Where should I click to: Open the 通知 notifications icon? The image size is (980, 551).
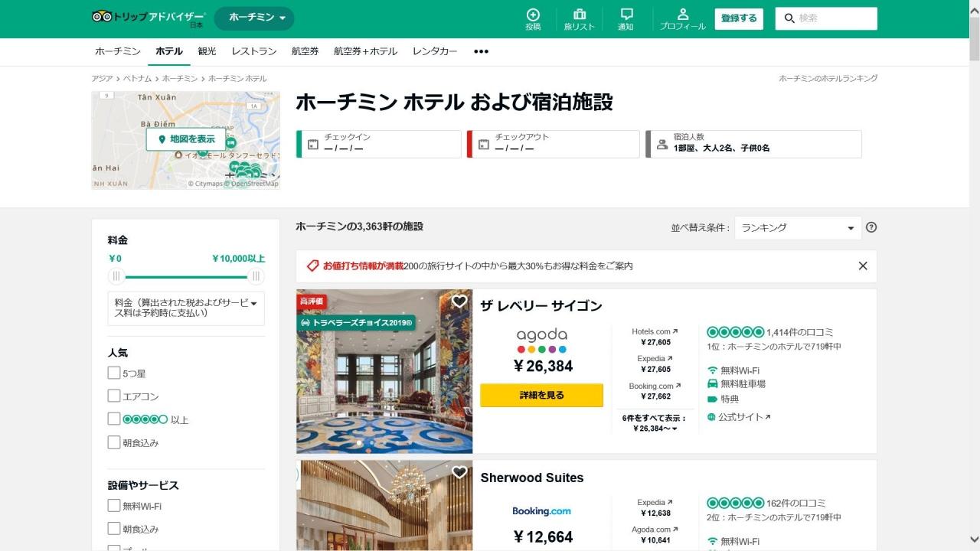point(626,15)
